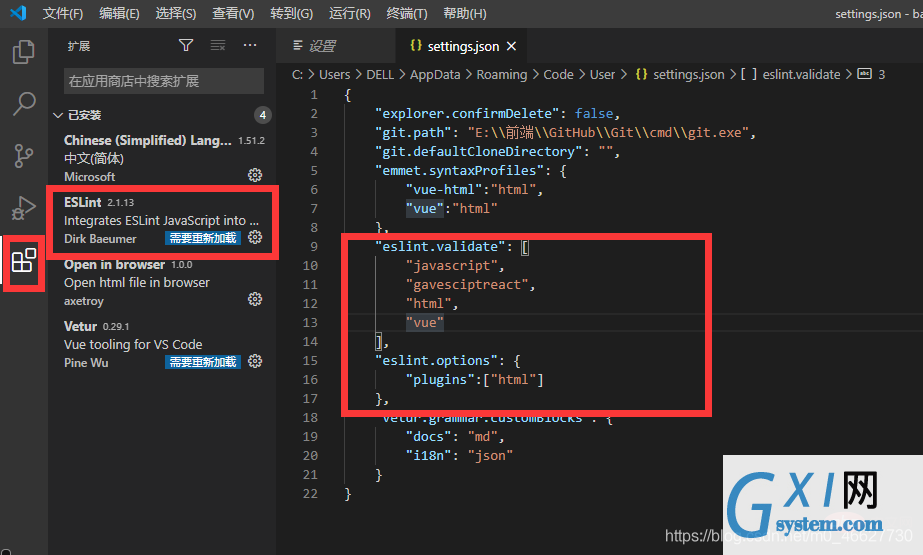Click AppData in the breadcrumb path

pyautogui.click(x=435, y=74)
